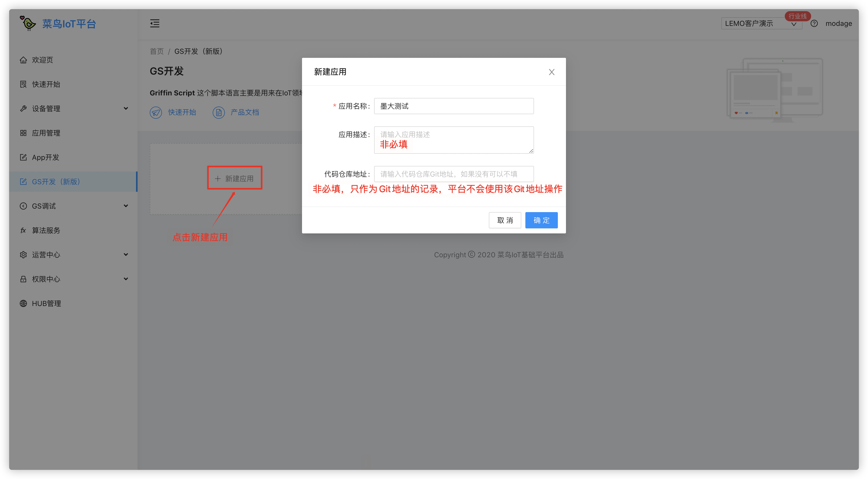Viewport: 868px width, 479px height.
Task: Open the LEMO客户演示 dropdown
Action: pos(760,24)
